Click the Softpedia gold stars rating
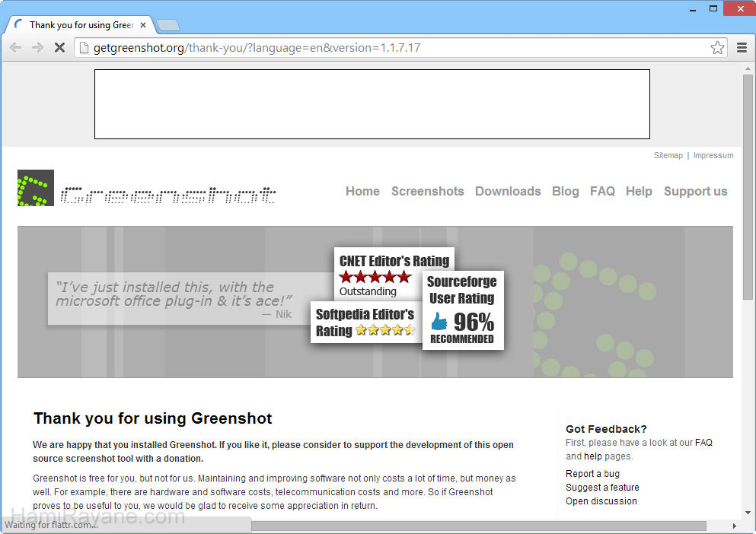This screenshot has width=756, height=534. pyautogui.click(x=384, y=330)
